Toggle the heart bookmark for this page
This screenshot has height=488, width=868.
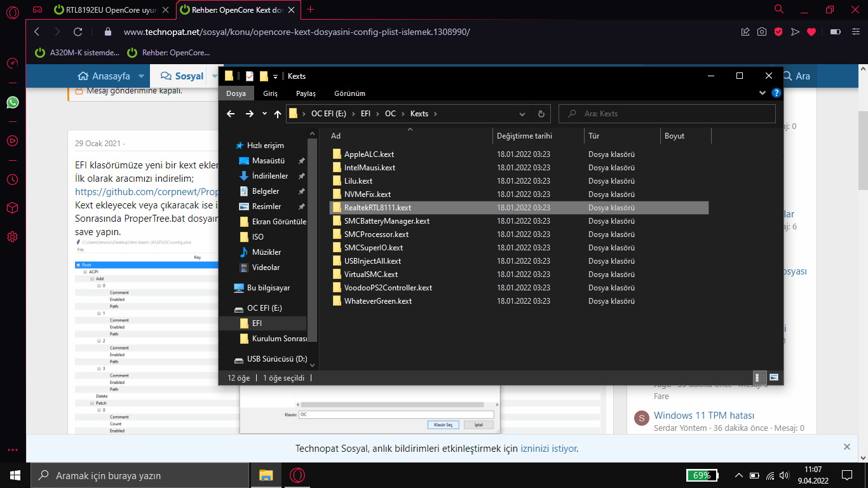pyautogui.click(x=811, y=32)
